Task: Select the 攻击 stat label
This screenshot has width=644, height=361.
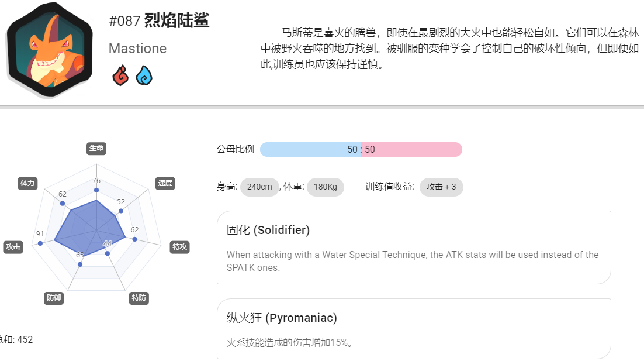Action: pos(13,247)
